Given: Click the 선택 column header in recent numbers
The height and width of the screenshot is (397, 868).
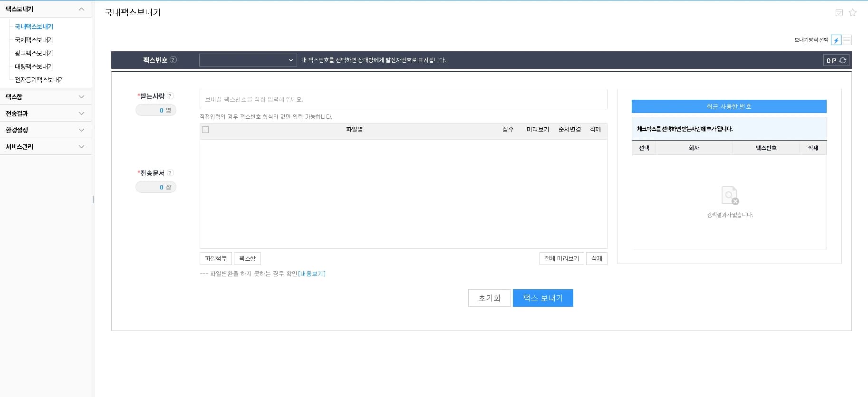Looking at the screenshot, I should [x=644, y=148].
